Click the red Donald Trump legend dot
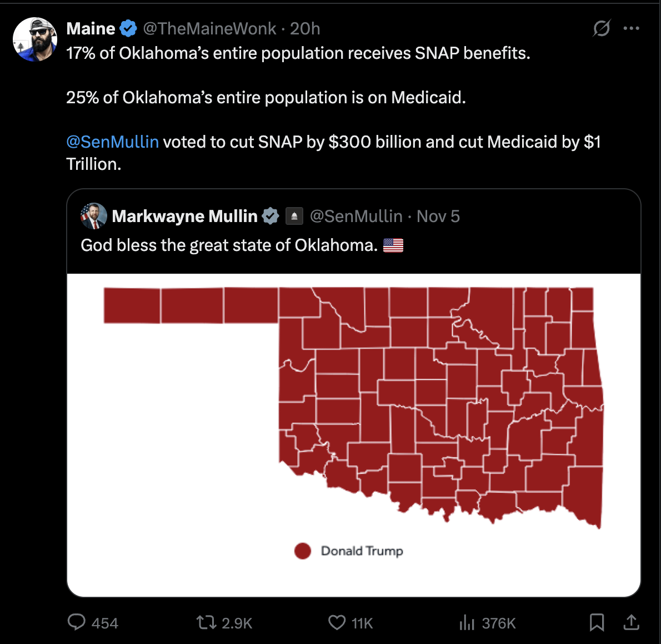 tap(303, 551)
